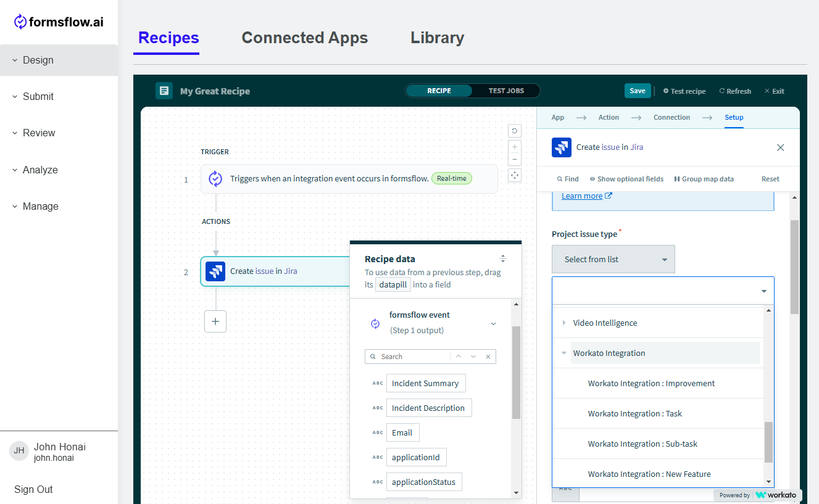The height and width of the screenshot is (504, 819).
Task: Click the Find search option
Action: coord(568,179)
